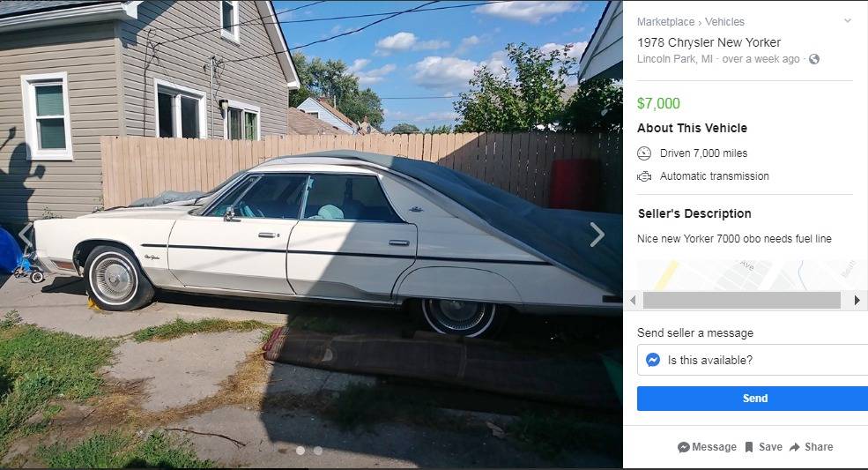Screen dimensions: 868x470
Task: Click the bookmark Save icon
Action: (749, 447)
